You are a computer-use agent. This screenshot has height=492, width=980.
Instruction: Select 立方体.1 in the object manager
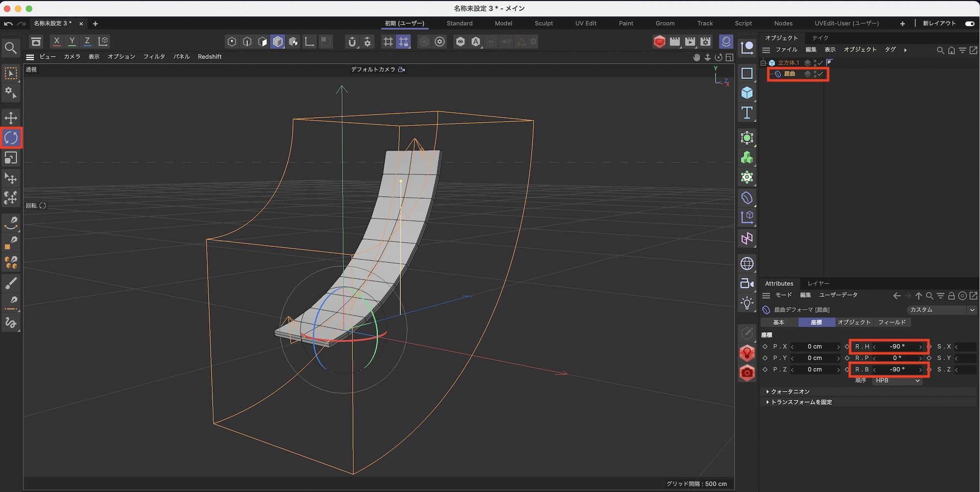pyautogui.click(x=788, y=63)
